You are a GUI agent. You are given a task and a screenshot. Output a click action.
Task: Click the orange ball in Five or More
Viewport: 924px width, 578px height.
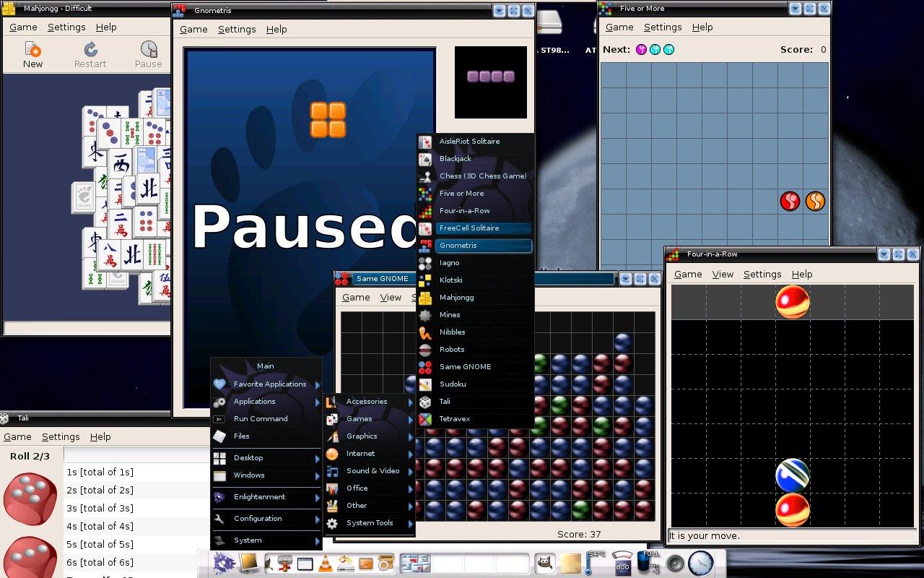click(x=815, y=201)
